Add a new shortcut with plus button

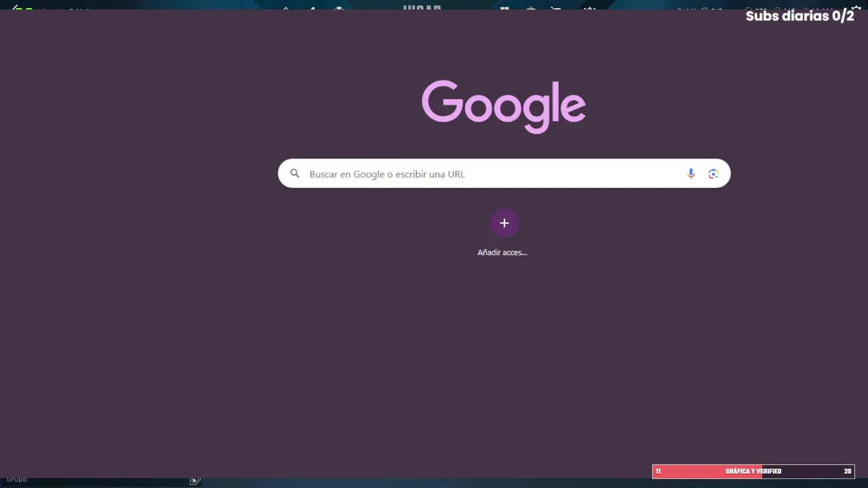point(504,223)
